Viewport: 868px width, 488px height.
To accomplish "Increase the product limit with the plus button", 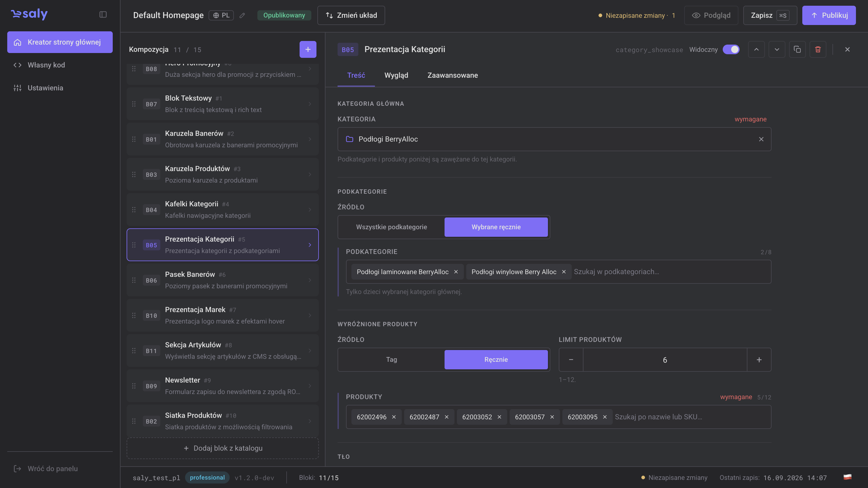I will pos(759,360).
